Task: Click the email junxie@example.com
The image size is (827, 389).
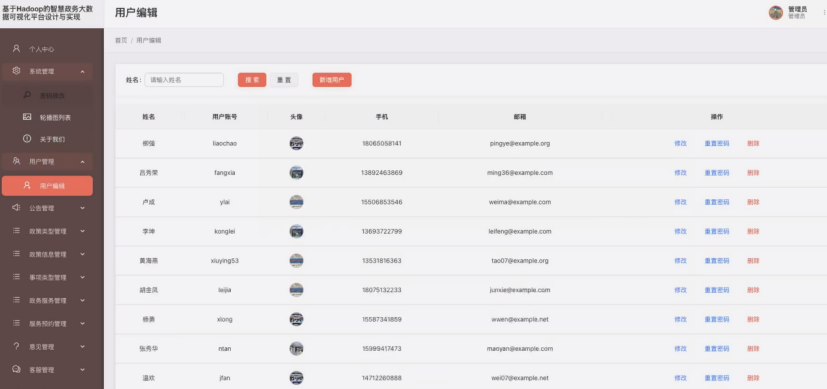Action: point(520,290)
